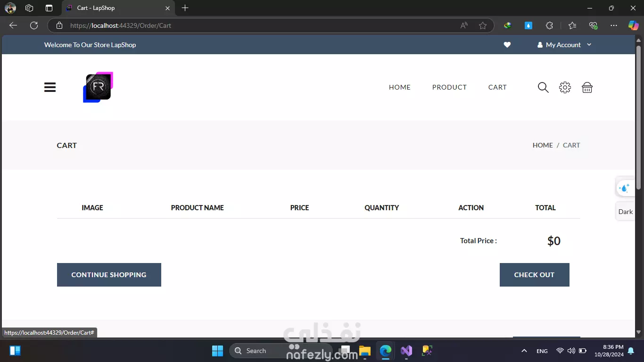The height and width of the screenshot is (362, 644).
Task: Click the colorful layered extension icon
Action: (508, 25)
